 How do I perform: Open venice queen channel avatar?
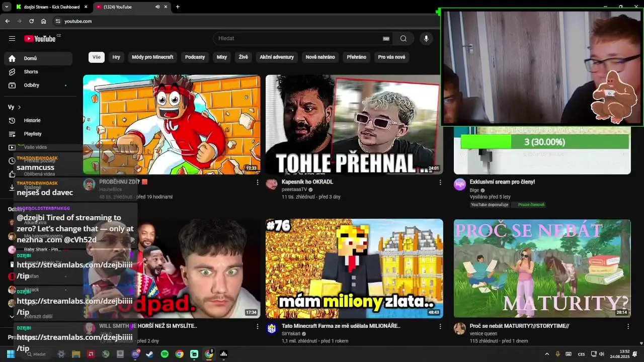point(460,328)
